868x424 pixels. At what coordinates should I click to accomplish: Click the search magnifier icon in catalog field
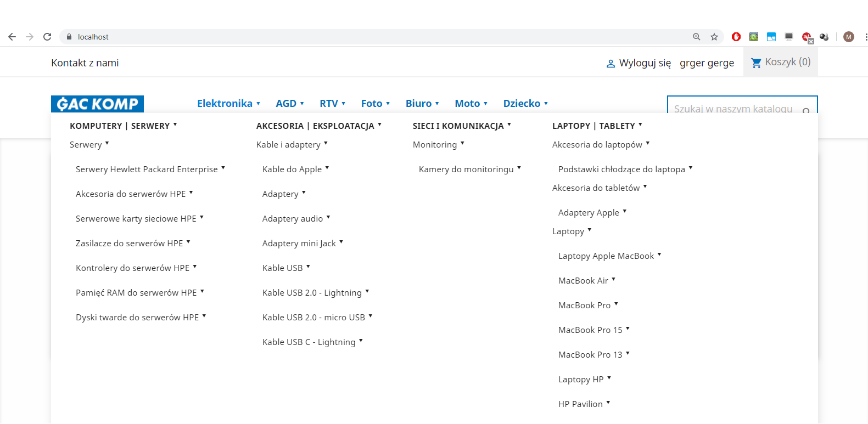tap(806, 110)
